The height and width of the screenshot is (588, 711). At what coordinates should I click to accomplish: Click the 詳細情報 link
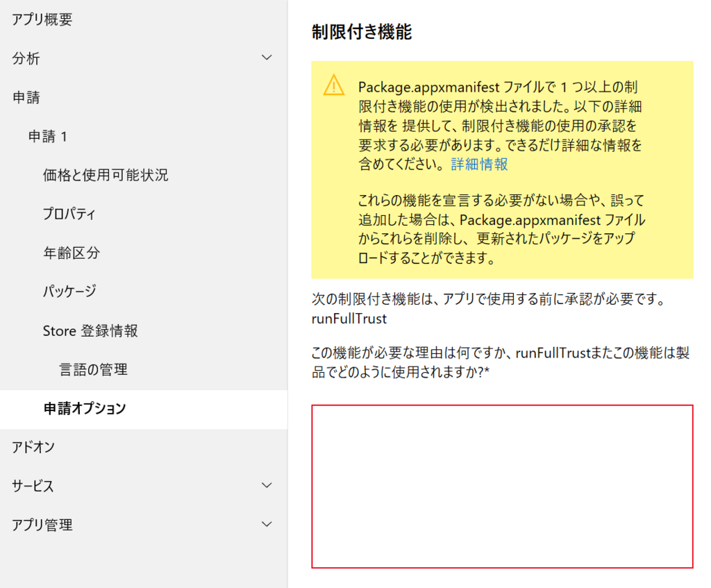point(479,164)
